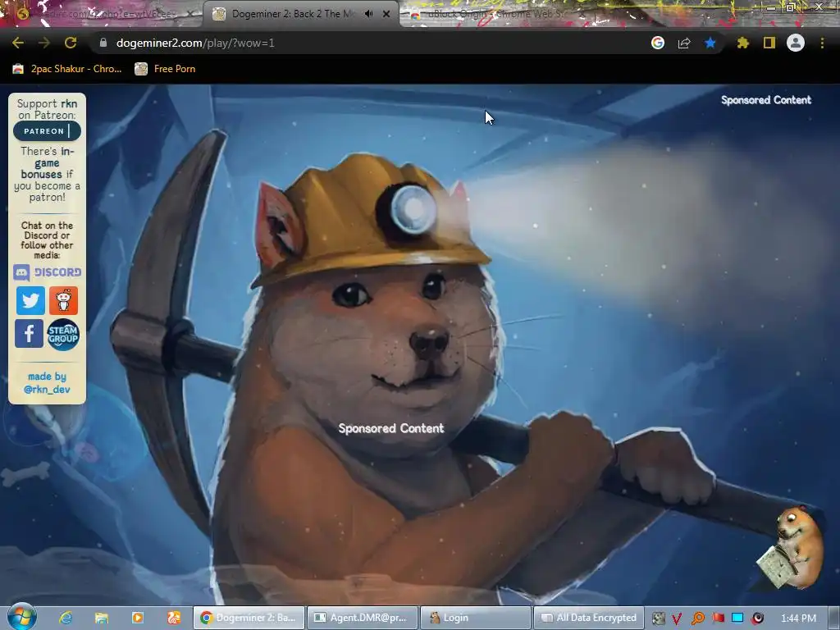The width and height of the screenshot is (840, 630).
Task: Open the Windows Start orb
Action: (x=21, y=617)
